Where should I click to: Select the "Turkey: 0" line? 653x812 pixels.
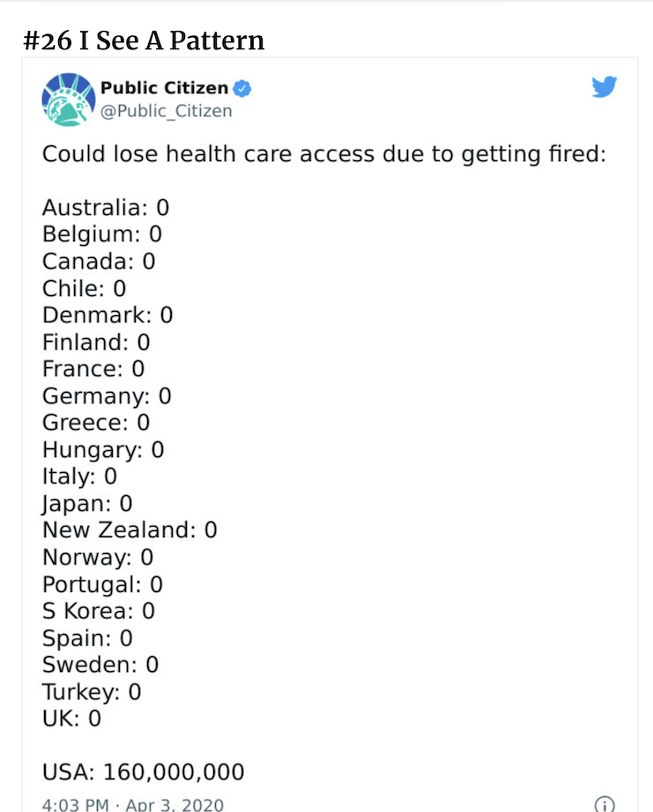coord(92,691)
